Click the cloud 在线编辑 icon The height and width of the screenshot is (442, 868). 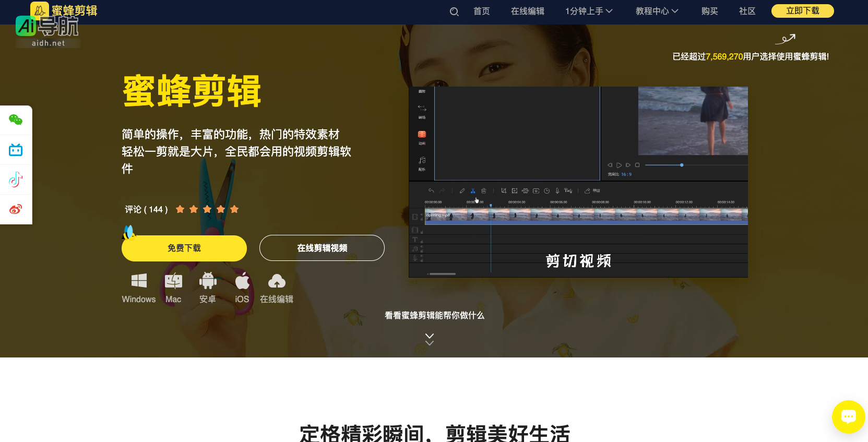point(277,281)
